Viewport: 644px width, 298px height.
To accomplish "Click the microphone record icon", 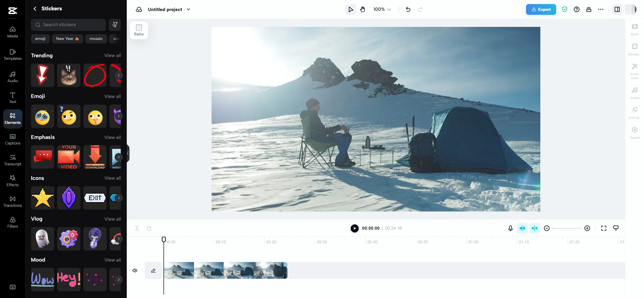I will [x=511, y=228].
